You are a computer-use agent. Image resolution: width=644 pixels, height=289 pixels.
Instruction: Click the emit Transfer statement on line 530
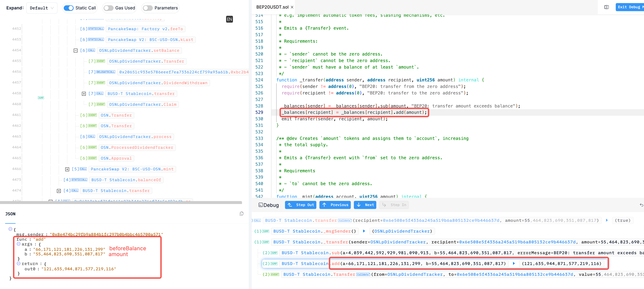pyautogui.click(x=335, y=119)
